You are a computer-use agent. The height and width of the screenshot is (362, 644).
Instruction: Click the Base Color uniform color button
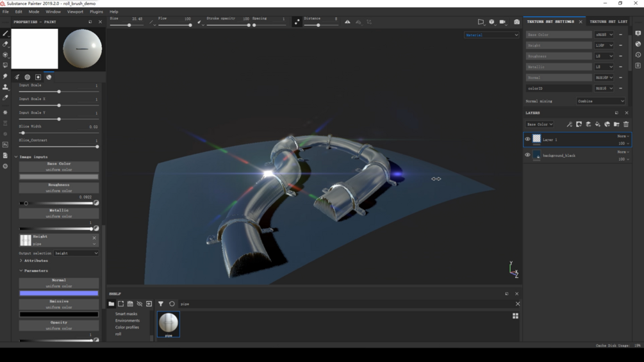59,167
